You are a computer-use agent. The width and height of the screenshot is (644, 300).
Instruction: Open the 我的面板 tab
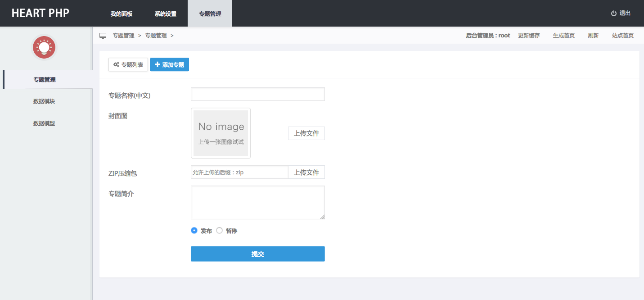122,14
